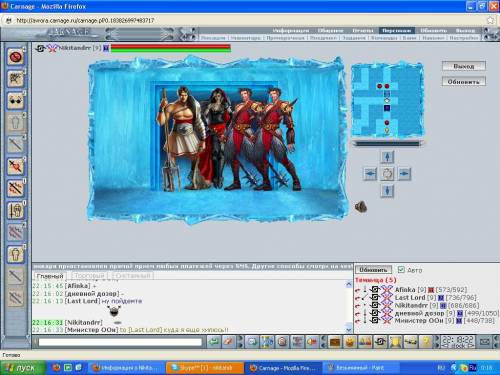
Task: Click Обновить above the player list
Action: coord(373,269)
